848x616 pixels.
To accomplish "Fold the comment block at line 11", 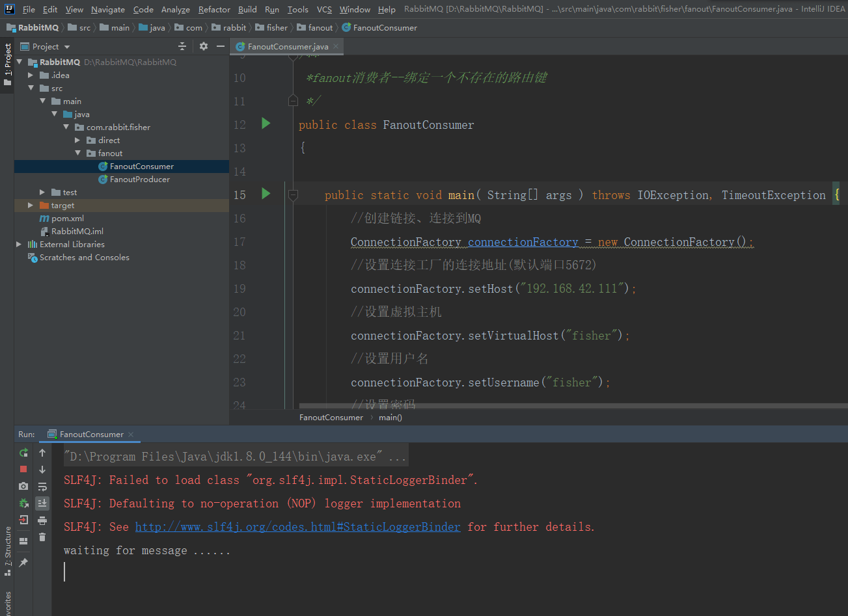I will [293, 101].
